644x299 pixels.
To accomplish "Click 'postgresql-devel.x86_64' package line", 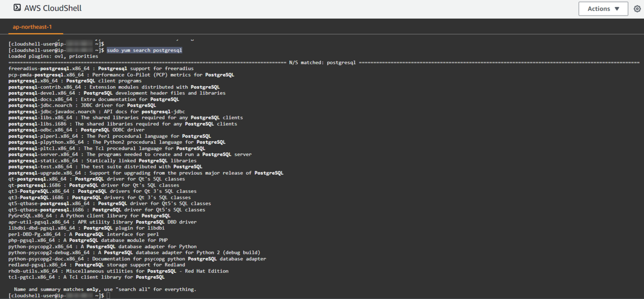I will click(117, 93).
